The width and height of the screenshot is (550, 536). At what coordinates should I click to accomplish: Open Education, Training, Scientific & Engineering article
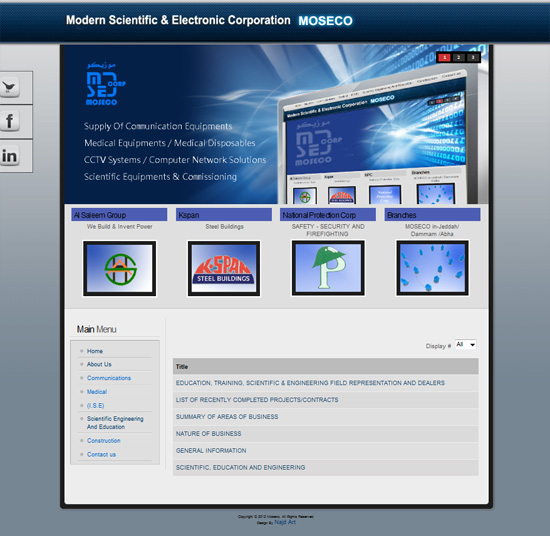coord(310,383)
